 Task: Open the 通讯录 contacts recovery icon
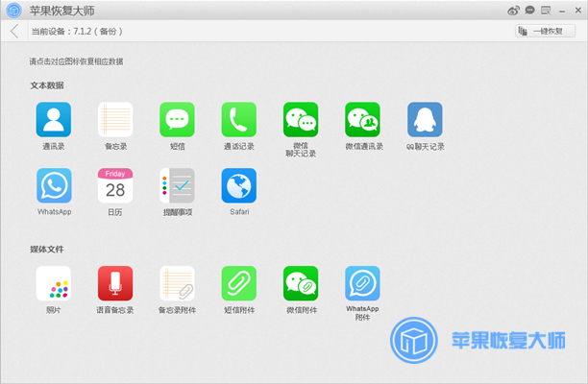[54, 119]
